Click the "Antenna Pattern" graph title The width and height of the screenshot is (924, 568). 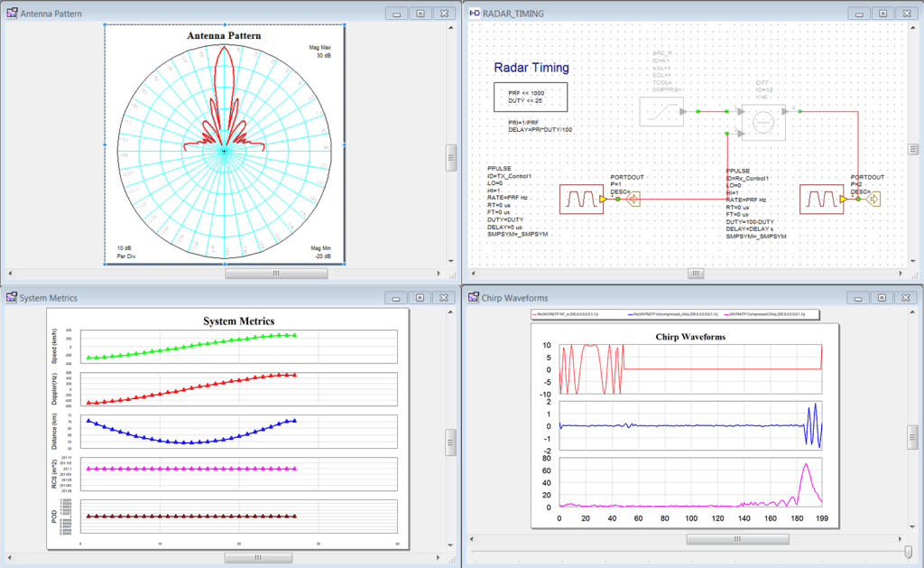tap(224, 35)
